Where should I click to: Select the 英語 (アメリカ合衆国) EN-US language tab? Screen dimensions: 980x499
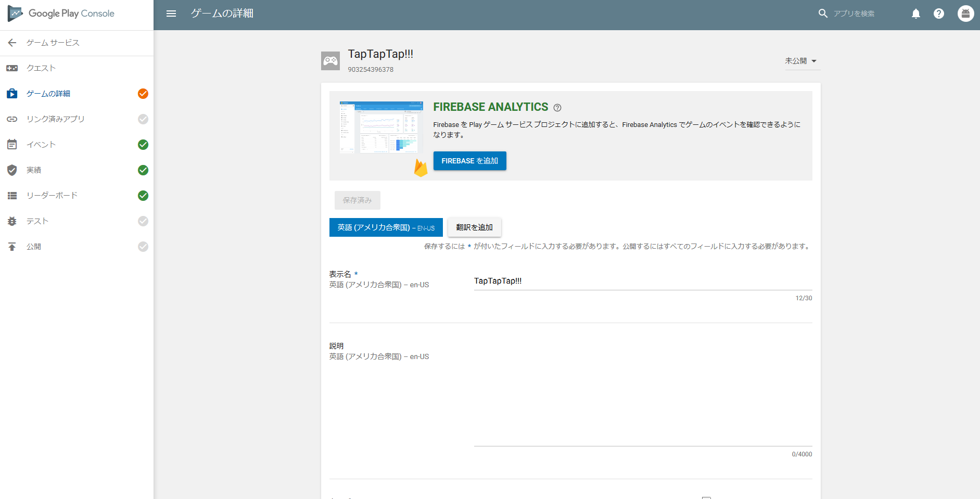coord(386,227)
